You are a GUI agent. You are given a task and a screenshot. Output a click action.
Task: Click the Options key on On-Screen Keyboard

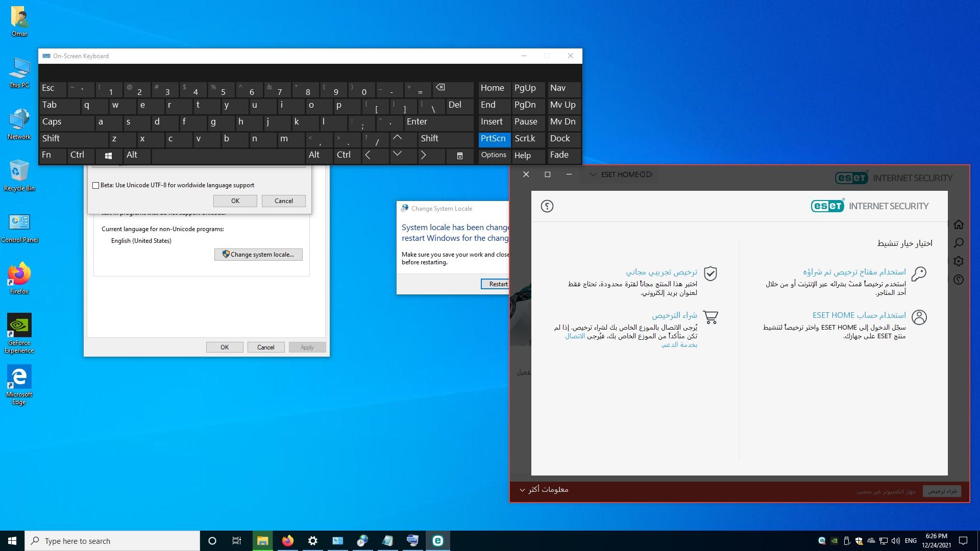pyautogui.click(x=494, y=155)
